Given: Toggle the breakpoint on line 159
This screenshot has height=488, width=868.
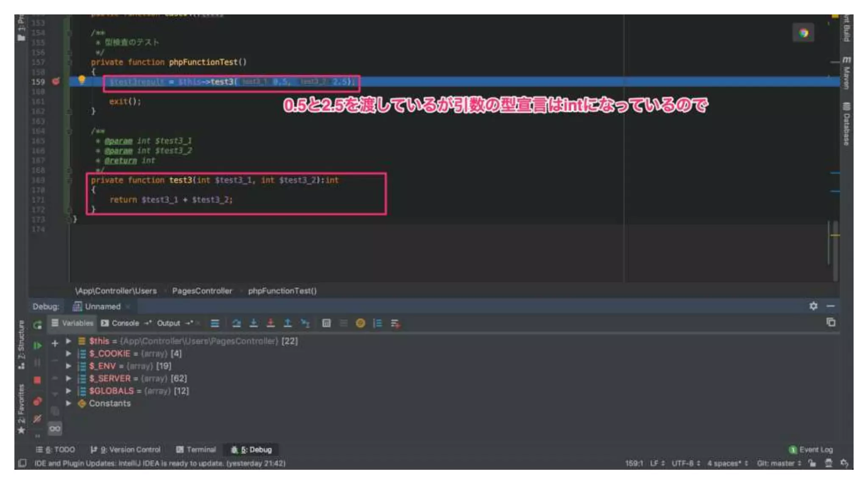Looking at the screenshot, I should (x=56, y=81).
